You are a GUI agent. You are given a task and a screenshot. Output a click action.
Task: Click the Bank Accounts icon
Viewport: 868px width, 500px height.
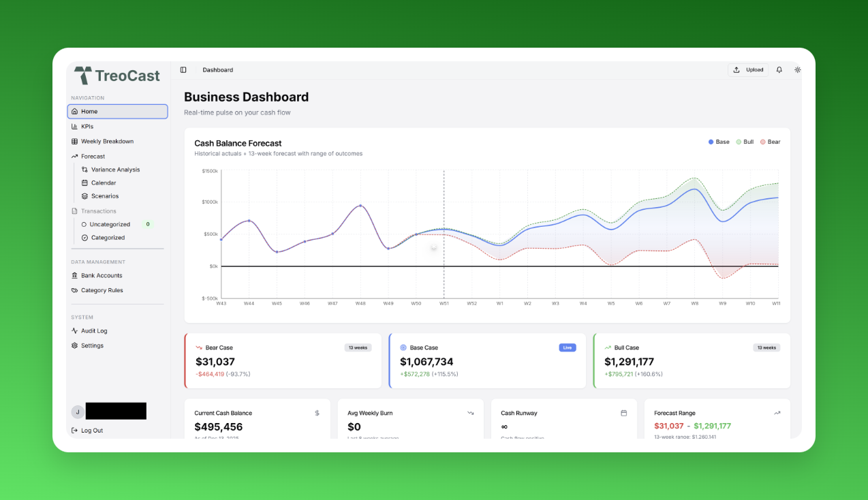pos(75,276)
